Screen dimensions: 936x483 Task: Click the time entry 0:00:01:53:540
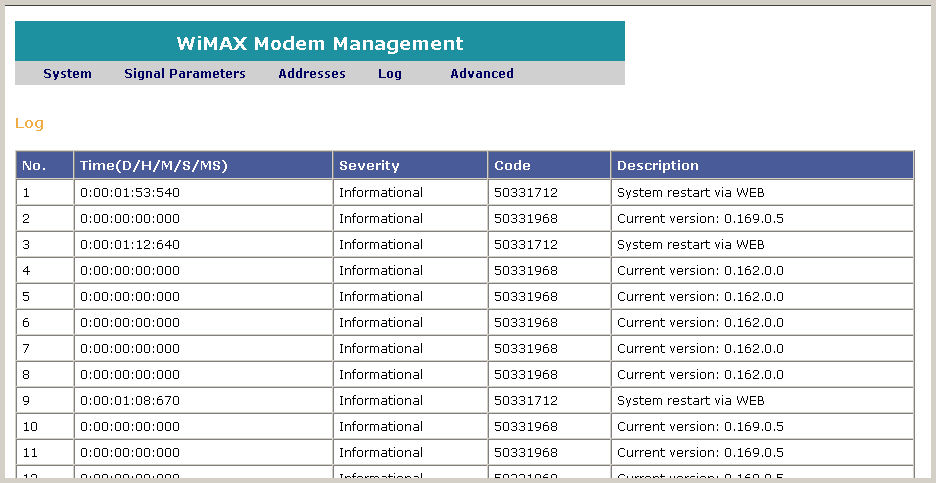[x=130, y=192]
